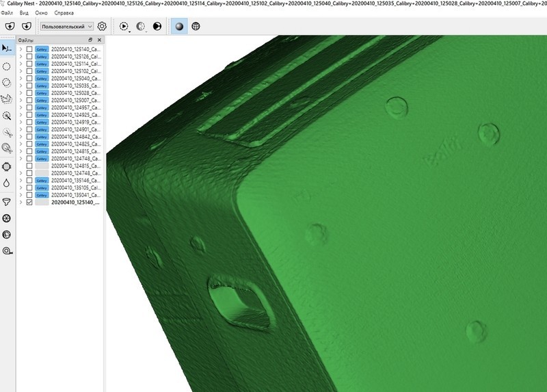Click the import file arrow-up icon
The width and height of the screenshot is (547, 392).
click(9, 26)
